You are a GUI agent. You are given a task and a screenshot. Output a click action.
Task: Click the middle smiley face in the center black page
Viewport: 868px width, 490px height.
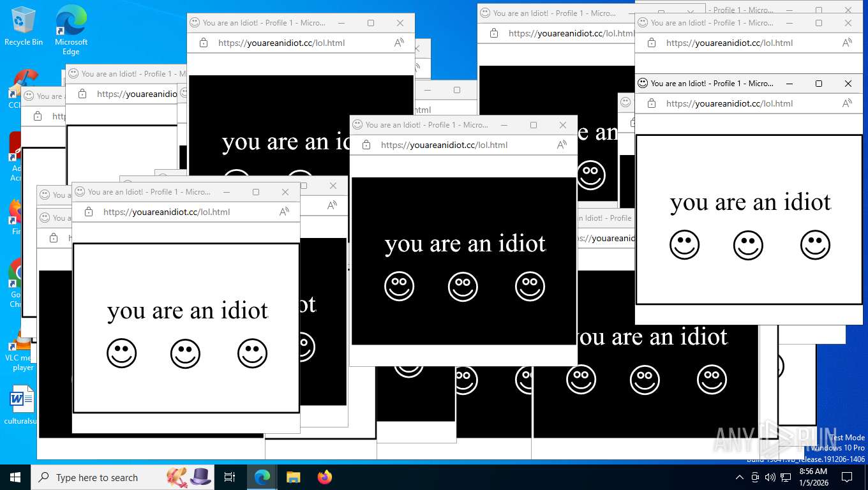[x=463, y=286]
